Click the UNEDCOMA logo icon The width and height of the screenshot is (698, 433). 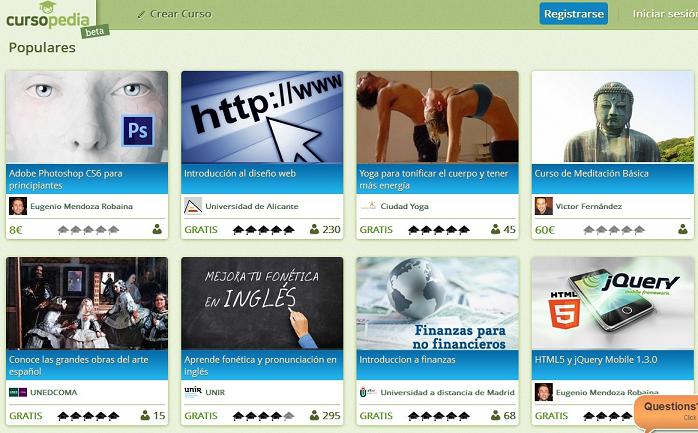(x=18, y=392)
